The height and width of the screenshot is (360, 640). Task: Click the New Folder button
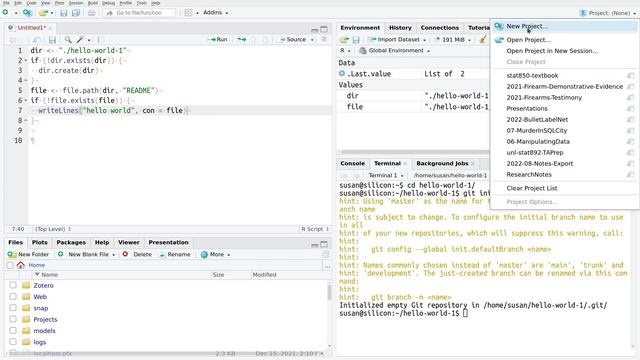(x=28, y=254)
